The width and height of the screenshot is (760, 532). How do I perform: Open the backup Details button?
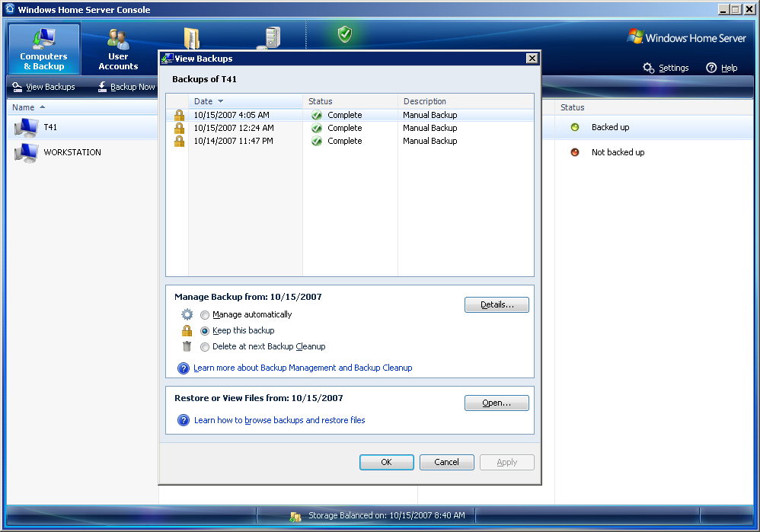click(497, 304)
